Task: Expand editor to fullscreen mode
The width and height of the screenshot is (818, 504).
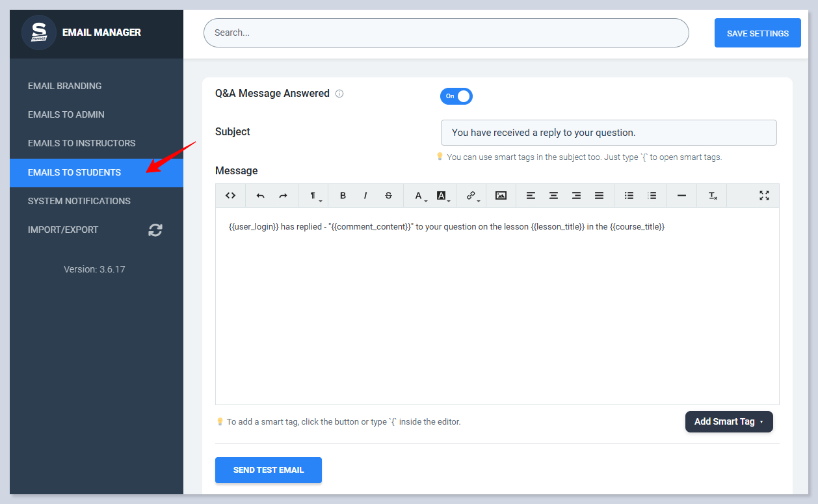Action: (764, 196)
